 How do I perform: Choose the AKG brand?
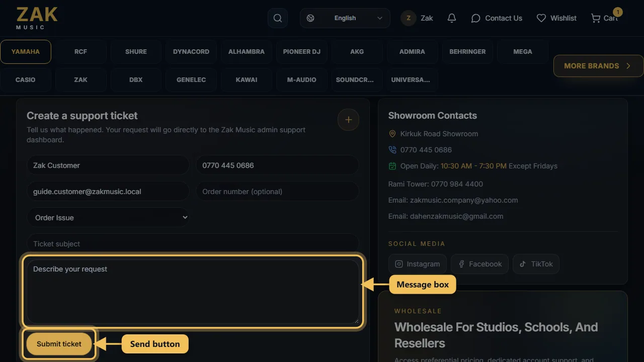[357, 52]
